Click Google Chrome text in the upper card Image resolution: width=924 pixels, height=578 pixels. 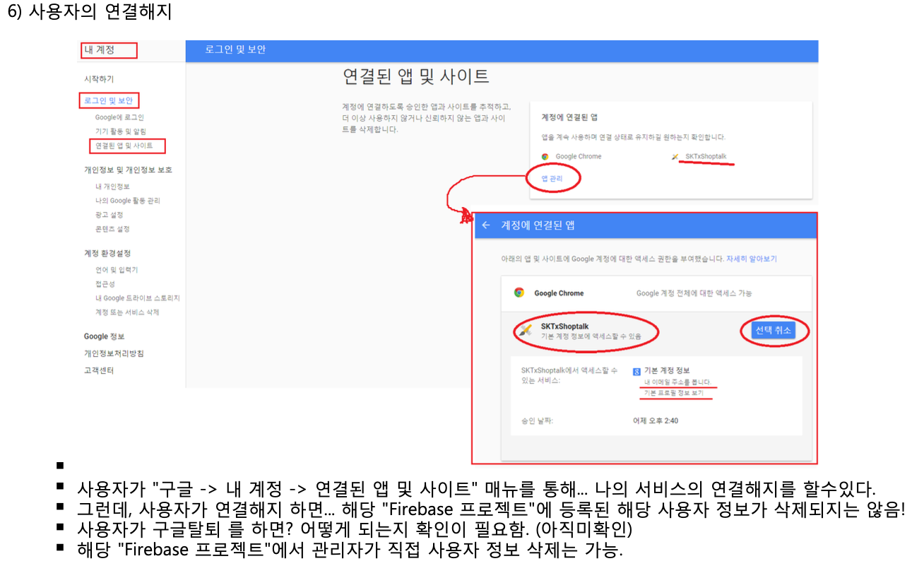click(579, 157)
